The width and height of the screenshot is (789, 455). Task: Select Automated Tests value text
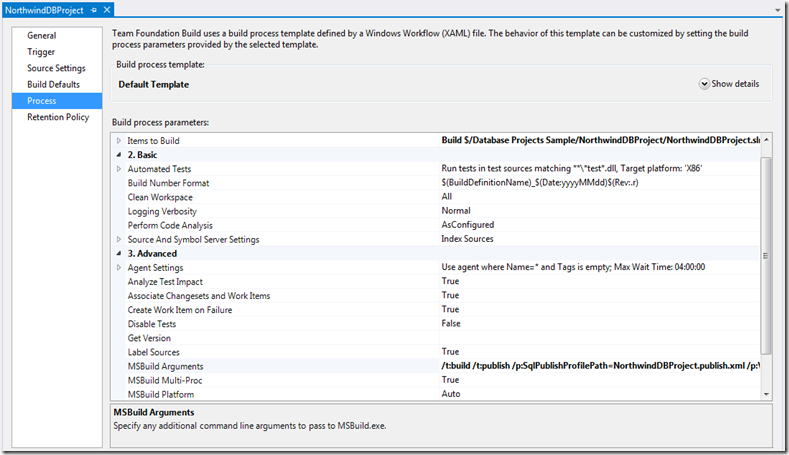(x=572, y=169)
